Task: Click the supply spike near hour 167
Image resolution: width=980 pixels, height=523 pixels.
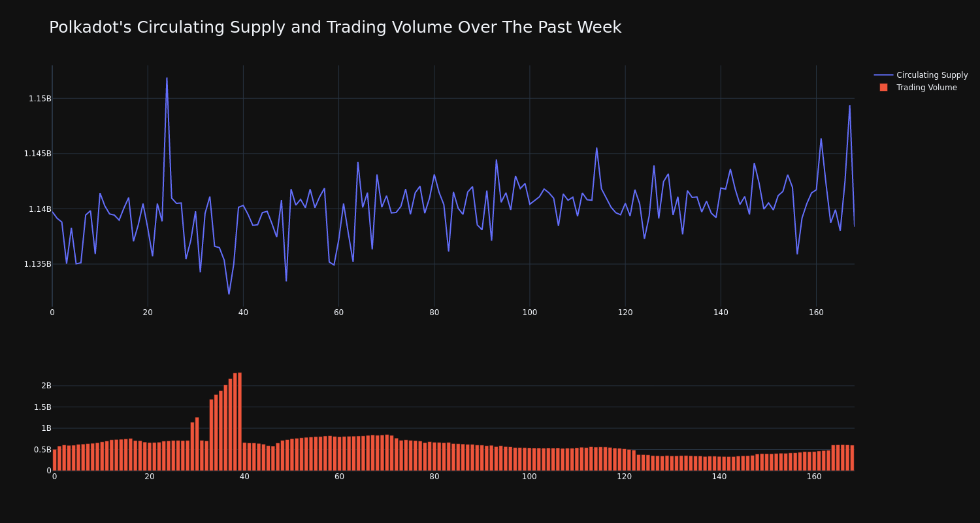Action: point(849,106)
